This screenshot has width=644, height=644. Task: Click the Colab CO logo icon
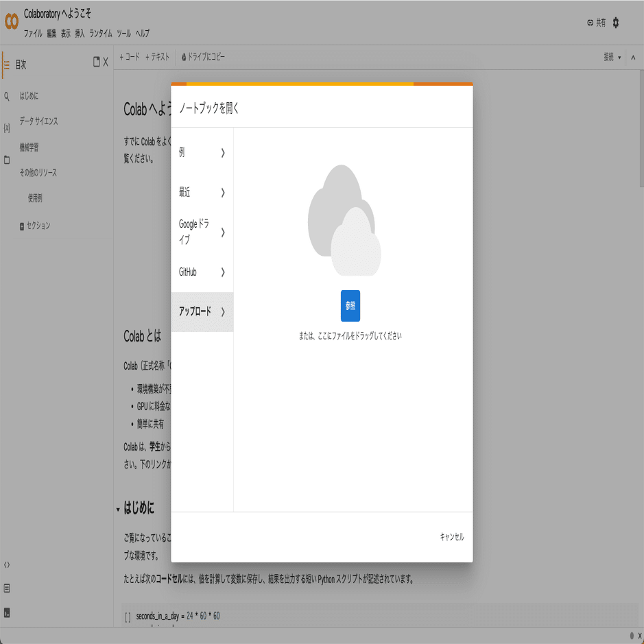point(12,21)
